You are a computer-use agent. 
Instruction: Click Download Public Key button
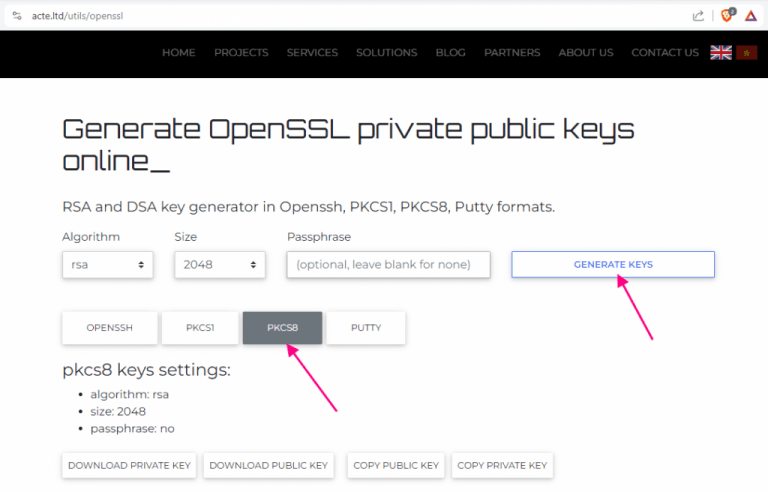click(x=268, y=466)
